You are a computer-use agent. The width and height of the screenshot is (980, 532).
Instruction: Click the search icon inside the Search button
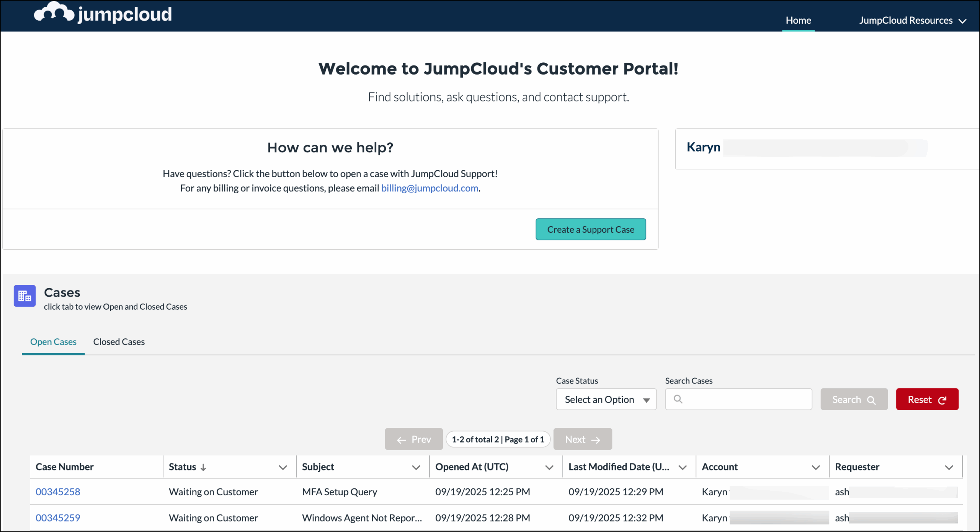coord(872,400)
